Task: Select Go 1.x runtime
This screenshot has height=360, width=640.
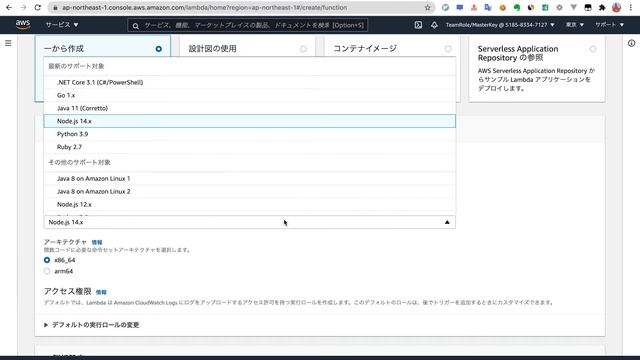Action: [x=249, y=95]
